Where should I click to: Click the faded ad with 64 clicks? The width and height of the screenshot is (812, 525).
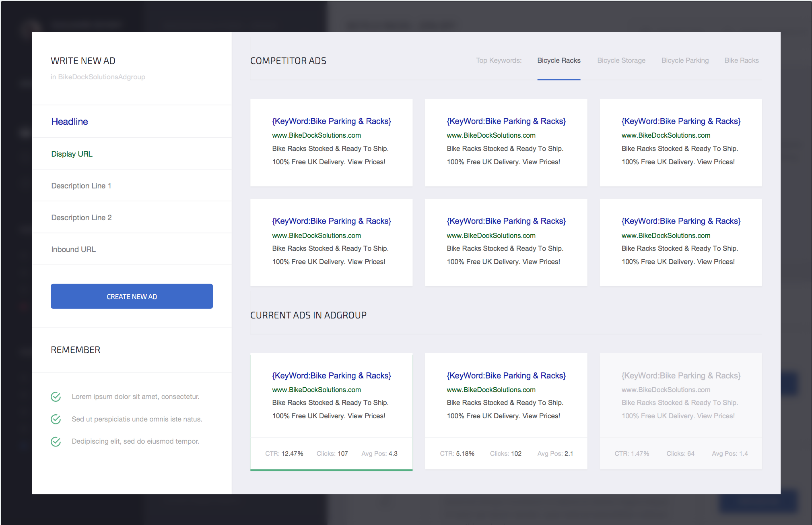pyautogui.click(x=680, y=411)
